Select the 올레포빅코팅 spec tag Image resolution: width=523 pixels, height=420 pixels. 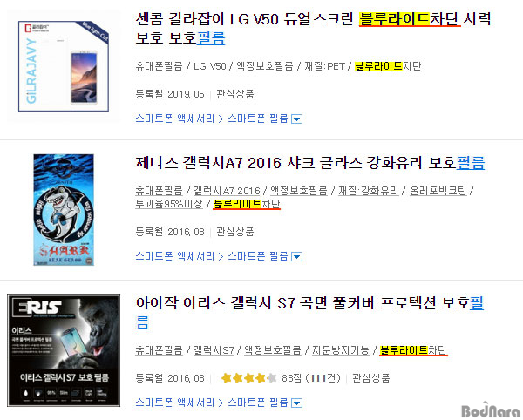tap(438, 191)
